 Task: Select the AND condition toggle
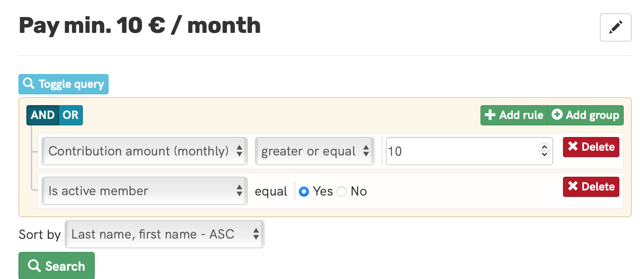click(43, 115)
